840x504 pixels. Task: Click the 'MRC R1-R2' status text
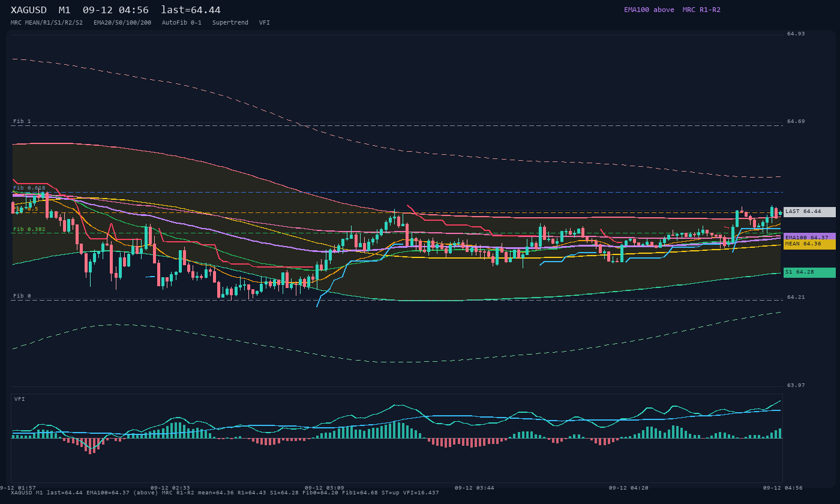[701, 10]
